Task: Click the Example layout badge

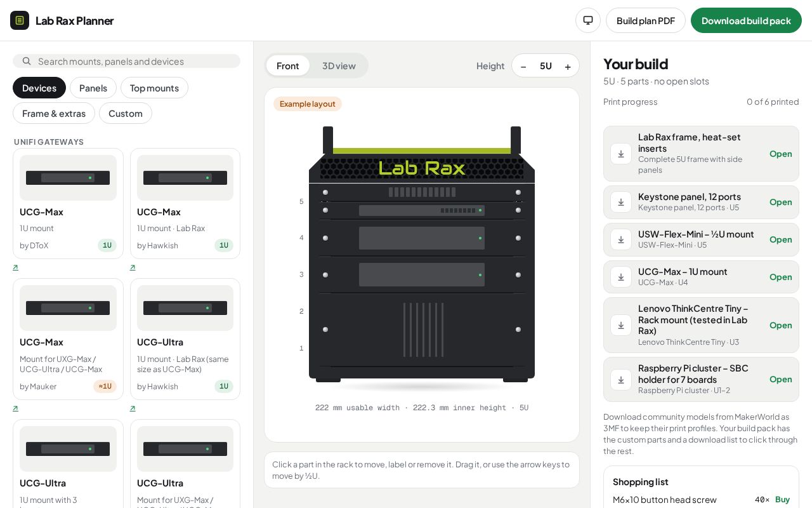Action: point(308,104)
